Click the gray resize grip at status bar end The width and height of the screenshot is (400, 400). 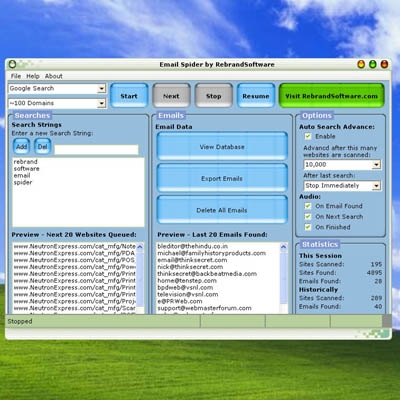[387, 321]
